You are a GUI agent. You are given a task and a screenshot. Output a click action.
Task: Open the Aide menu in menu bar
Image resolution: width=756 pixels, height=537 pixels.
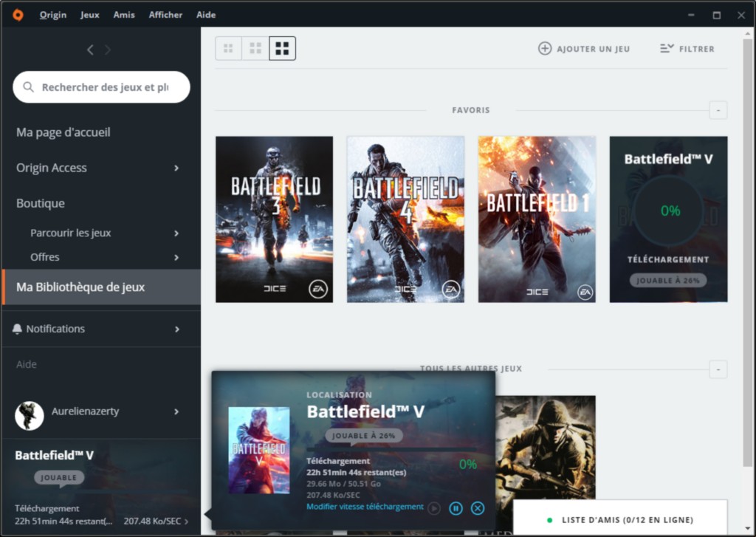tap(206, 15)
